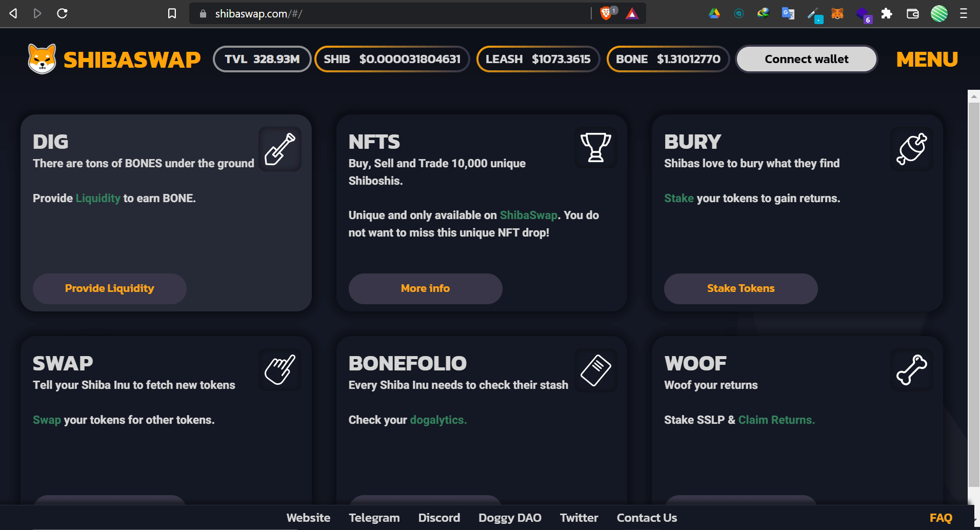
Task: Click the WOOF bone icon
Action: pos(911,370)
